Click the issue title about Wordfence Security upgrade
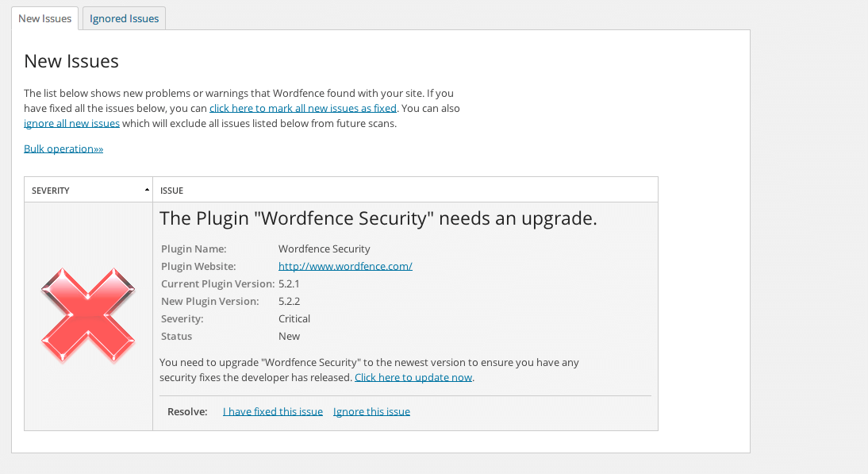 tap(378, 218)
